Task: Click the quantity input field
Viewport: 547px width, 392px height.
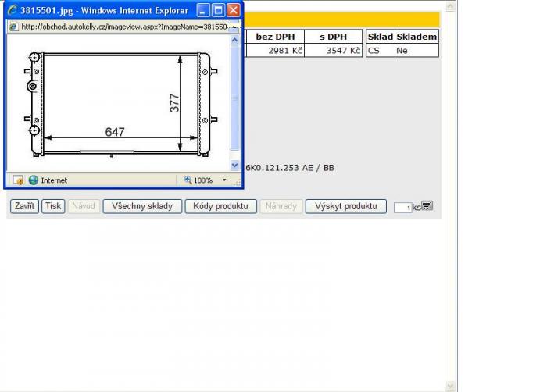Action: (x=402, y=208)
